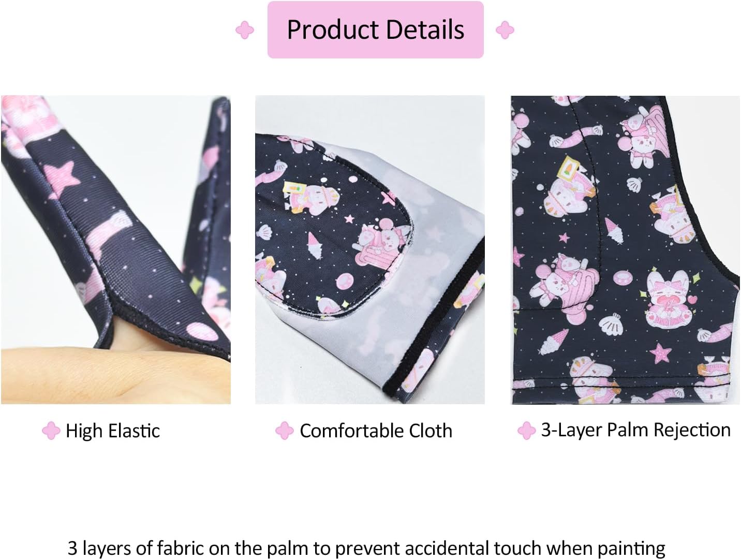This screenshot has height=560, width=741.
Task: Click the pink star near the bottom of the right photo
Action: tap(660, 354)
